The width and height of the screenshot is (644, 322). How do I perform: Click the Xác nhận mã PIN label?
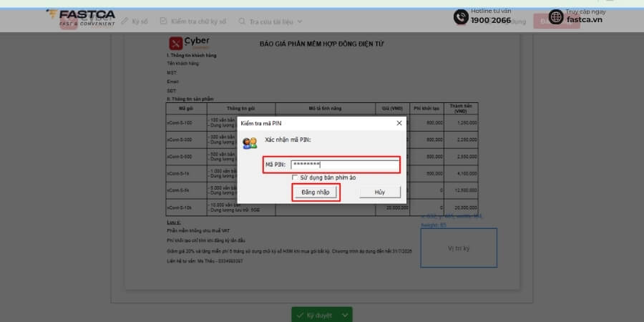pyautogui.click(x=288, y=140)
